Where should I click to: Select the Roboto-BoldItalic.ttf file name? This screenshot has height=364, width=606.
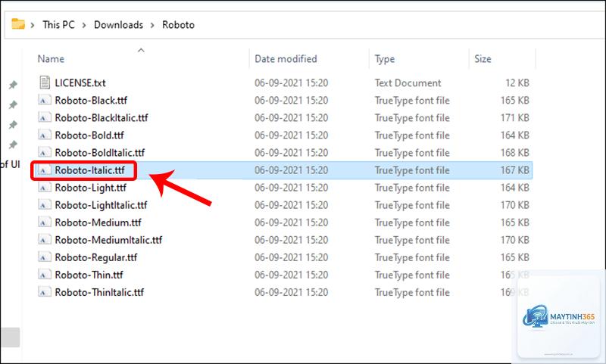(x=100, y=152)
